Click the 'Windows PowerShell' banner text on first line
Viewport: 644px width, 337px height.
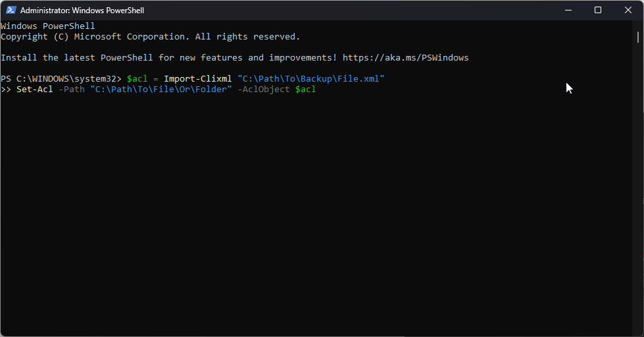(47, 26)
